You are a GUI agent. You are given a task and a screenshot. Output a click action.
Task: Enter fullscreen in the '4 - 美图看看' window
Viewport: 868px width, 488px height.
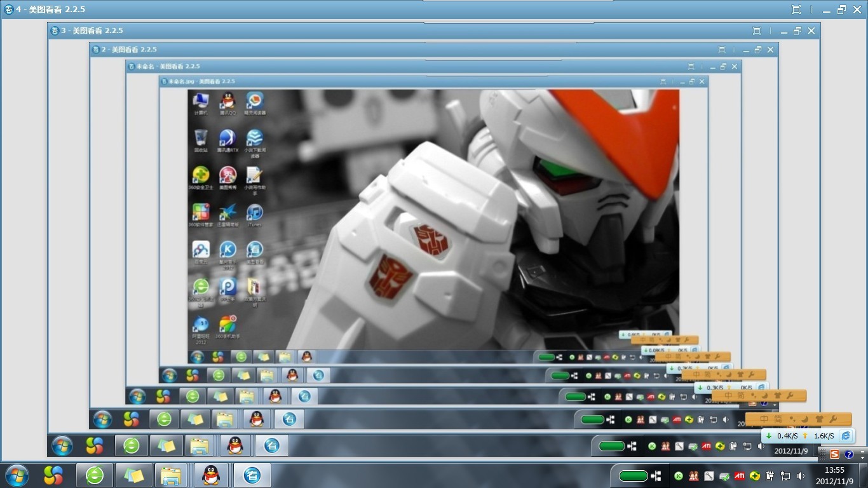[x=796, y=10]
